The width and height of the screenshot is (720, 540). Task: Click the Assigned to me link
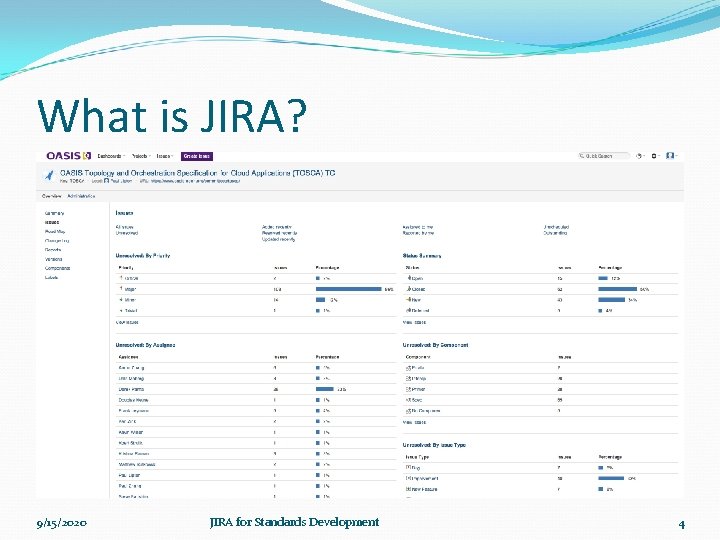coord(418,227)
